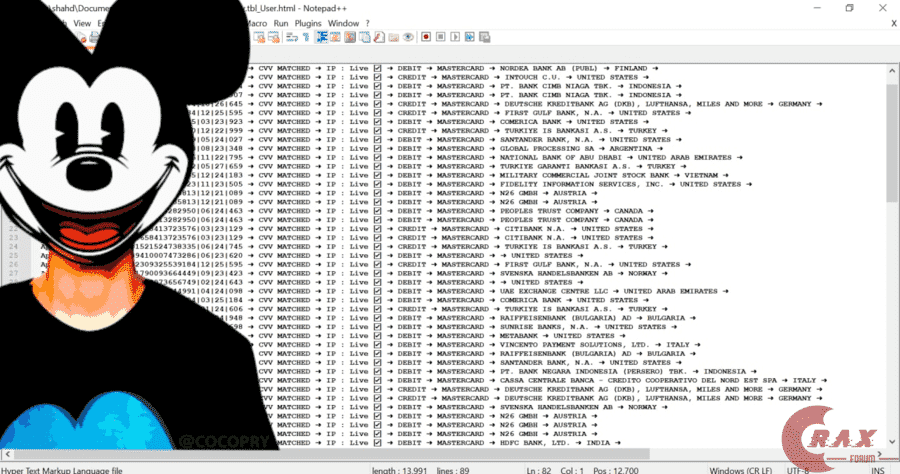Screen dimensions: 900x474
Task: Toggle synchronize horizontal scrolling icon
Action: point(274,37)
